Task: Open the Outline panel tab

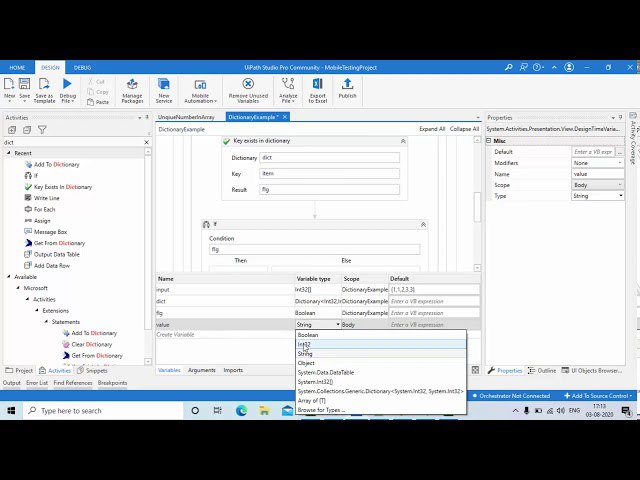Action: coord(542,371)
